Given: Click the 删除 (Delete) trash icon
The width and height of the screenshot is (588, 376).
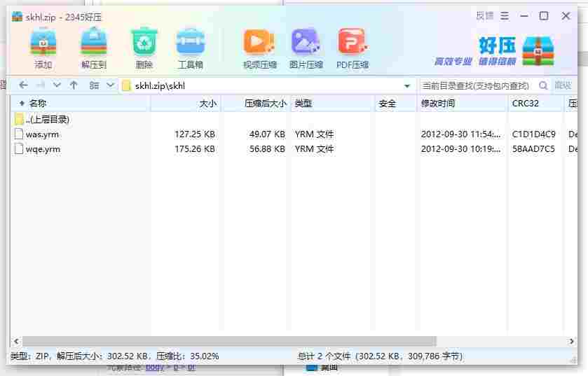Looking at the screenshot, I should (144, 48).
